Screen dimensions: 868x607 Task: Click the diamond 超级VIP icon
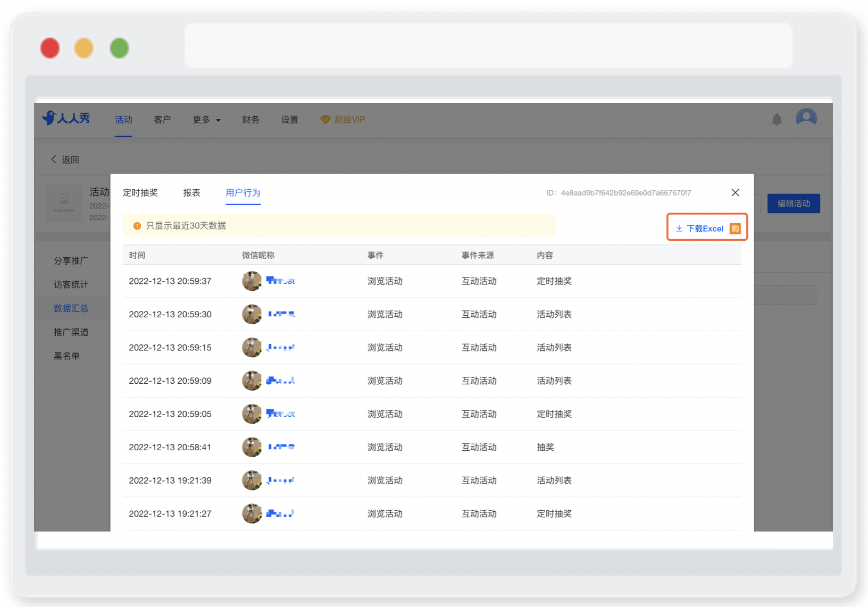pos(325,120)
